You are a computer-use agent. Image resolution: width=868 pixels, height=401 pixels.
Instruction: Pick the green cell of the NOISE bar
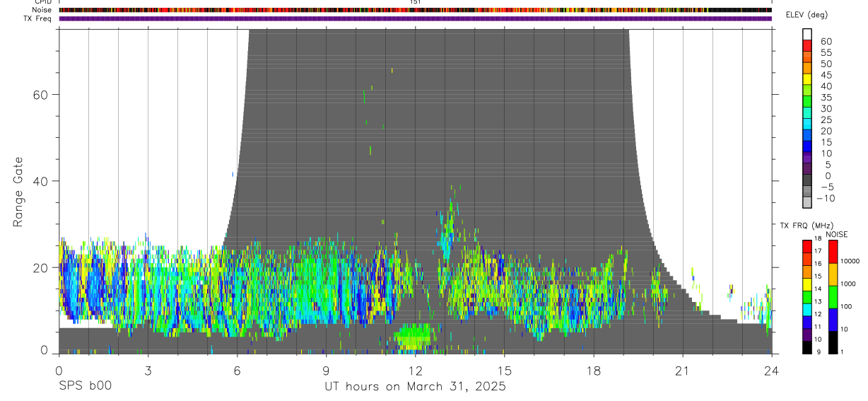[x=833, y=297]
